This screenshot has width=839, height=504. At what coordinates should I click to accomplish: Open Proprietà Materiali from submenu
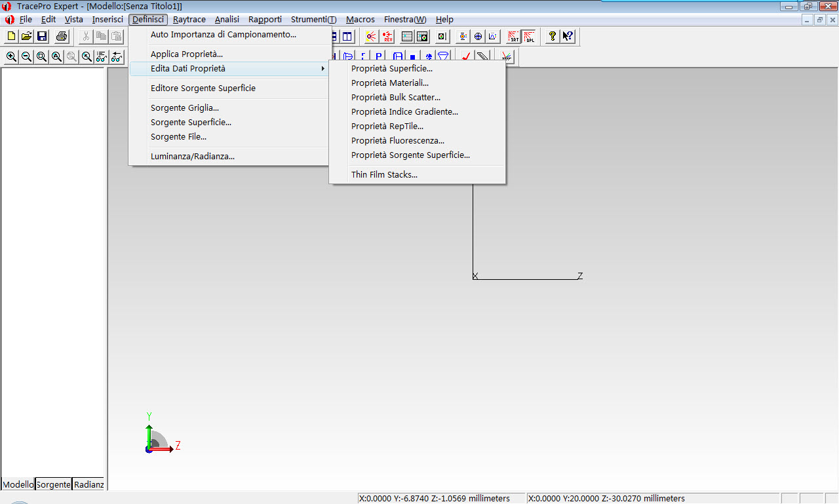418,83
